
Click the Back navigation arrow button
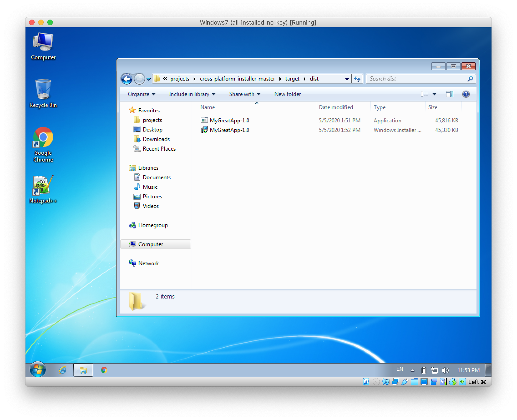127,79
